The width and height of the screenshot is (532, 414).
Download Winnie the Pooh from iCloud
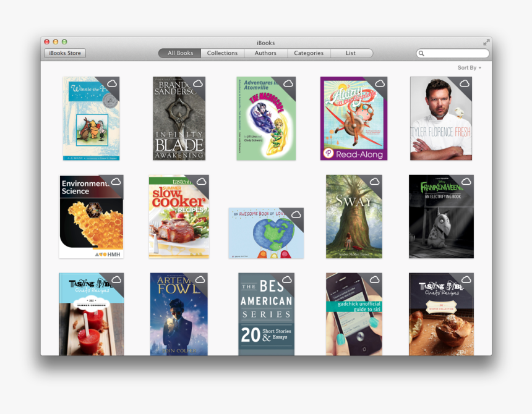coord(112,84)
